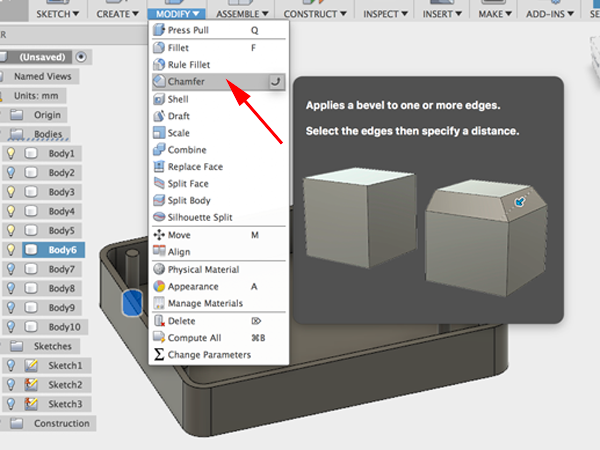
Task: Click the Body1 body icon
Action: [31, 153]
